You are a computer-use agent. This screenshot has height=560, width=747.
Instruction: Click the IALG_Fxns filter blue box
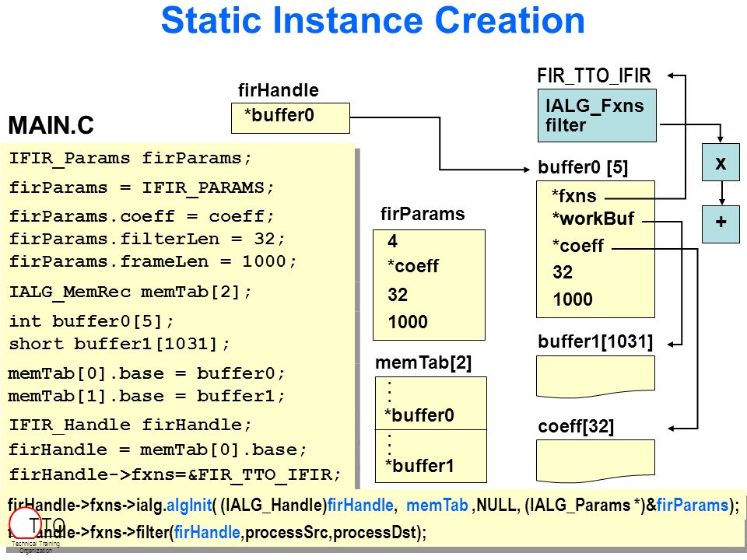(x=597, y=115)
